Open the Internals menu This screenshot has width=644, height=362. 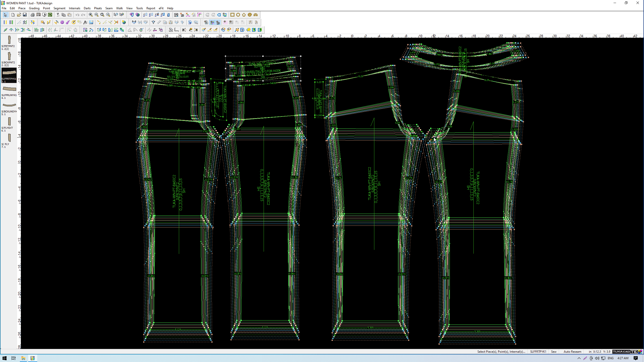pyautogui.click(x=74, y=8)
